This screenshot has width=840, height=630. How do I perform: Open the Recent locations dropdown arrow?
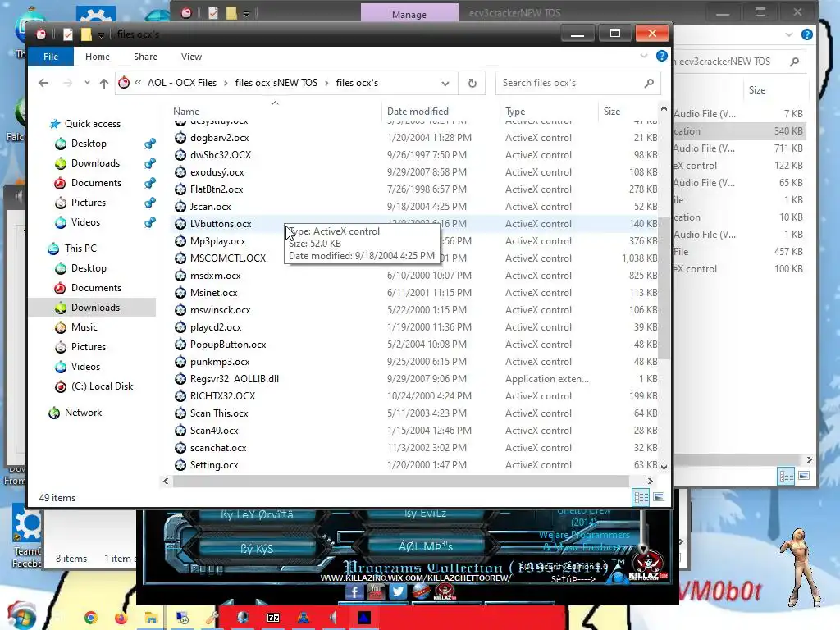[87, 83]
